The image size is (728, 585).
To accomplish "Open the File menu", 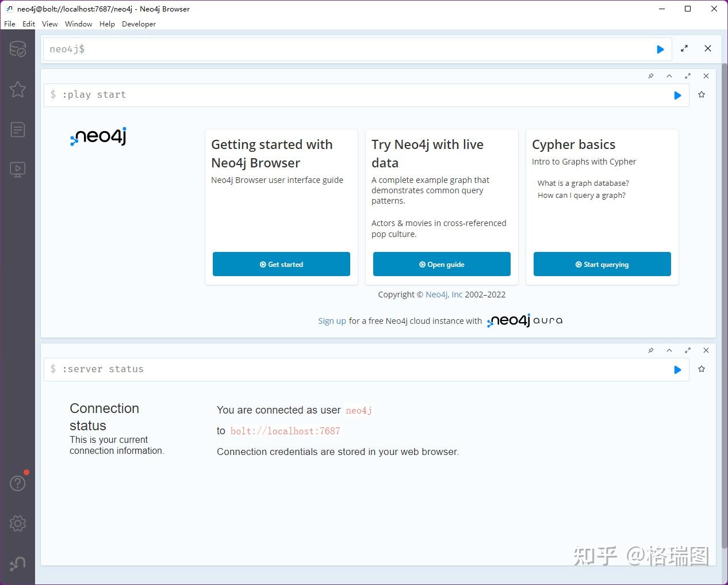I will 10,24.
